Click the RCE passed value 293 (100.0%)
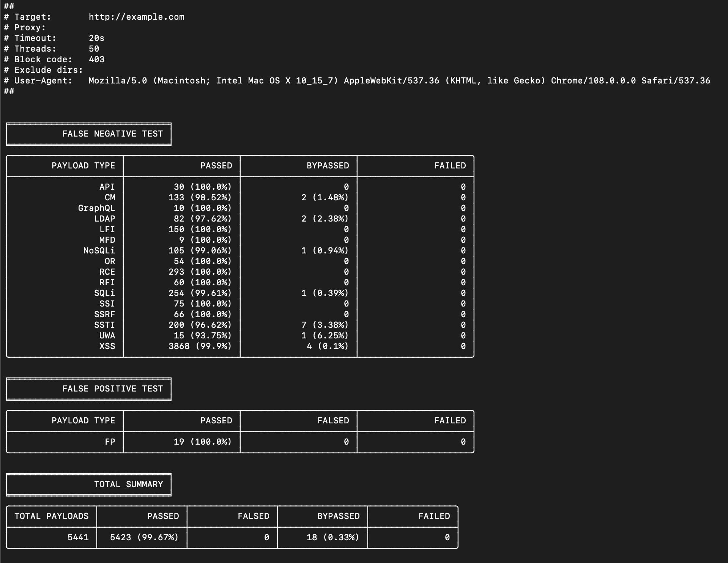 [x=200, y=272]
